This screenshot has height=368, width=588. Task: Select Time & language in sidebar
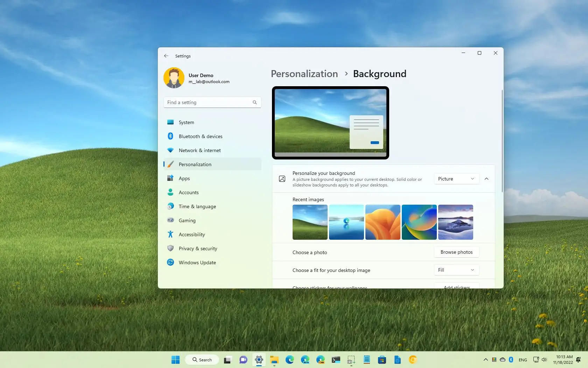(197, 206)
